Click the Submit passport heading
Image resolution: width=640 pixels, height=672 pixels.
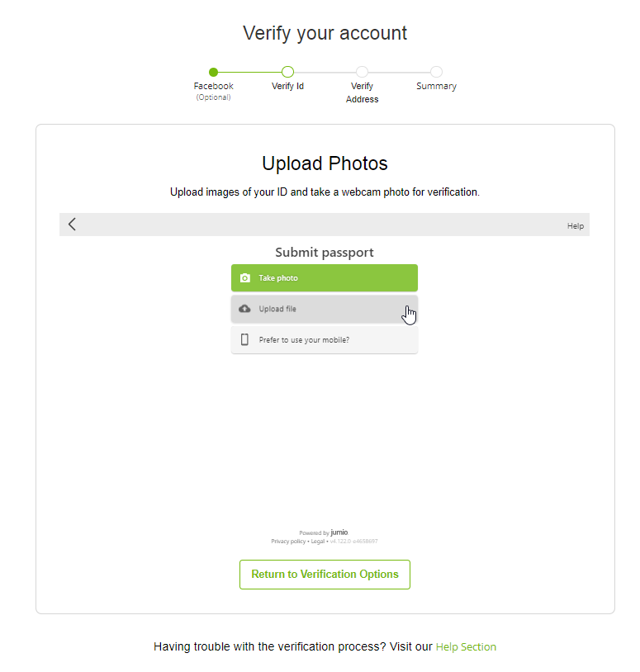[324, 252]
